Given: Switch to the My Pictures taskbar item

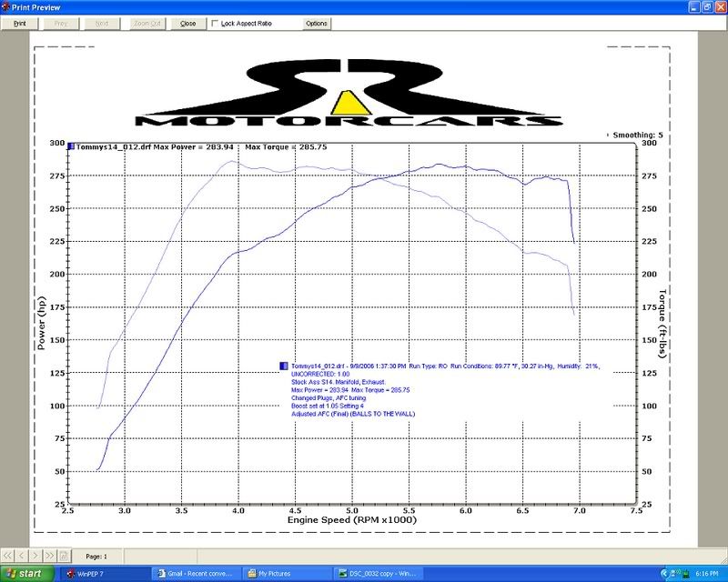Looking at the screenshot, I should [x=288, y=574].
